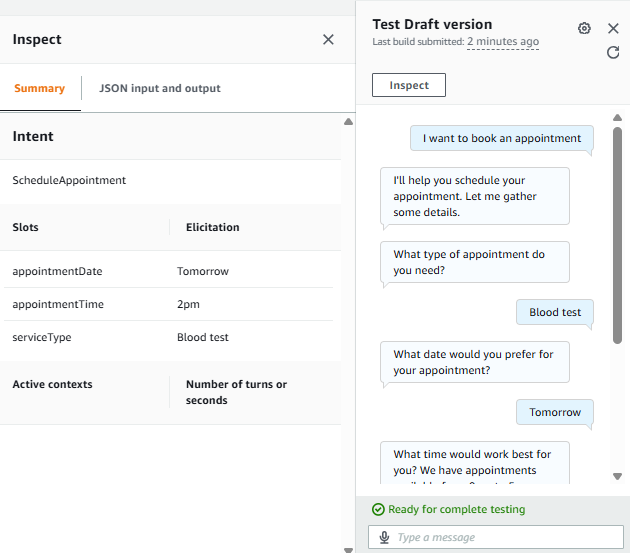Open the JSON input and output tab
The height and width of the screenshot is (553, 630).
pos(160,88)
